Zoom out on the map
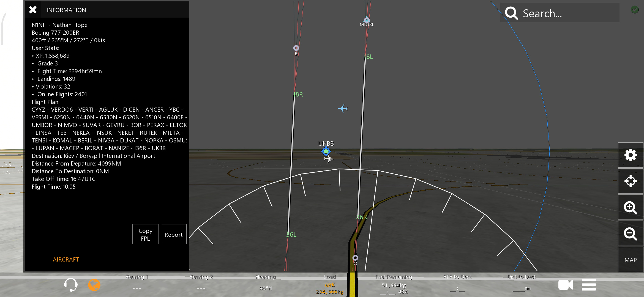 (x=630, y=234)
